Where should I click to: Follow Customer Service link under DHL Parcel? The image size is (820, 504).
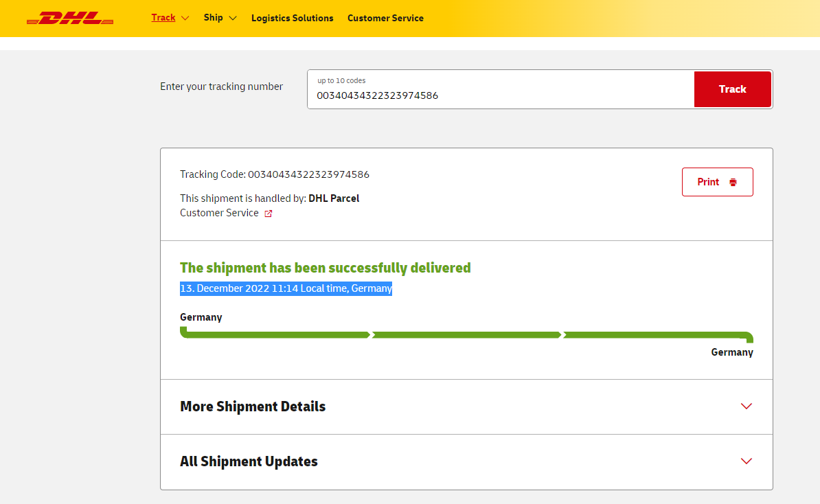point(219,213)
